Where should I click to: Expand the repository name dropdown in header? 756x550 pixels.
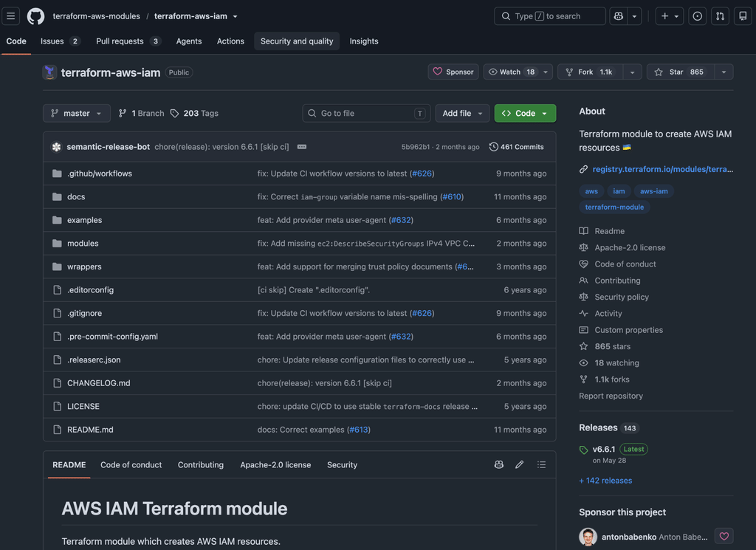click(236, 16)
